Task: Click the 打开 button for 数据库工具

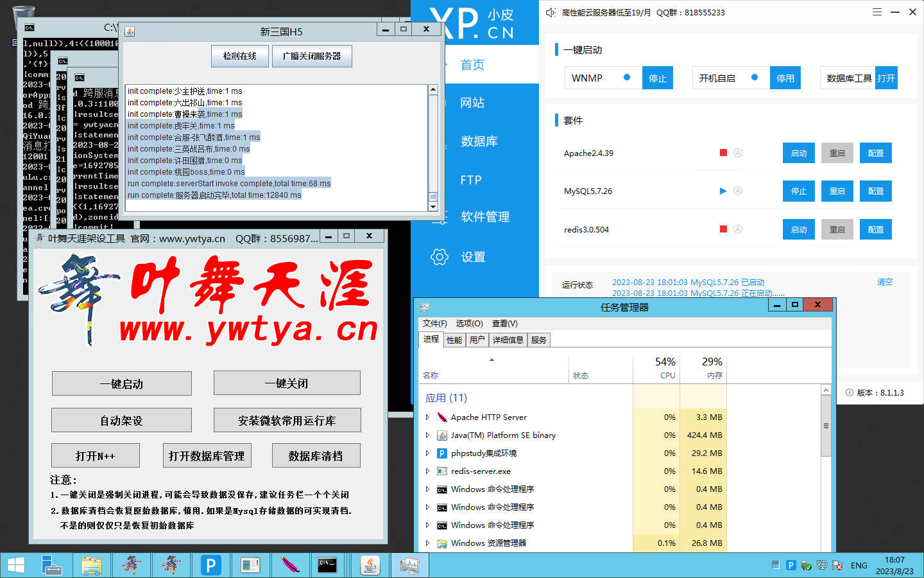Action: point(886,78)
